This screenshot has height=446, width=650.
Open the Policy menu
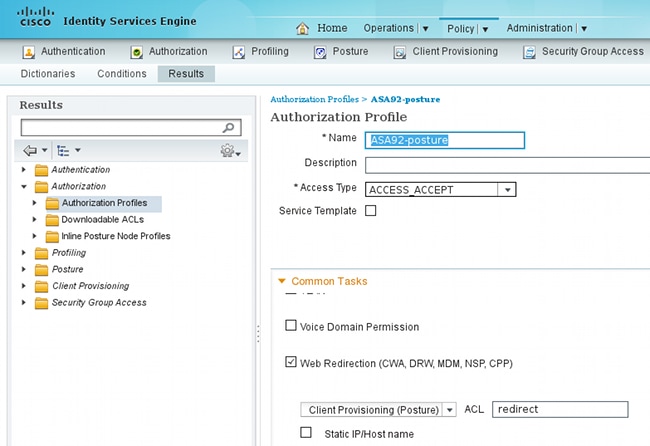pyautogui.click(x=467, y=29)
